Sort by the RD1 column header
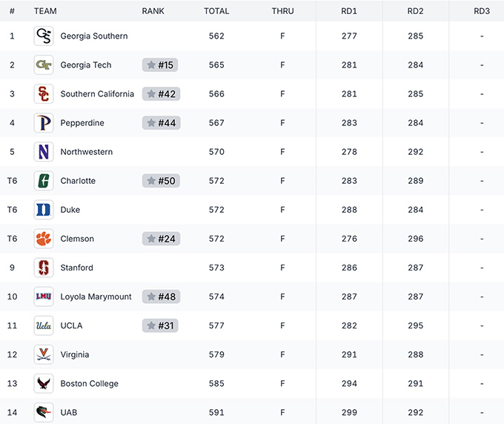 click(x=349, y=11)
